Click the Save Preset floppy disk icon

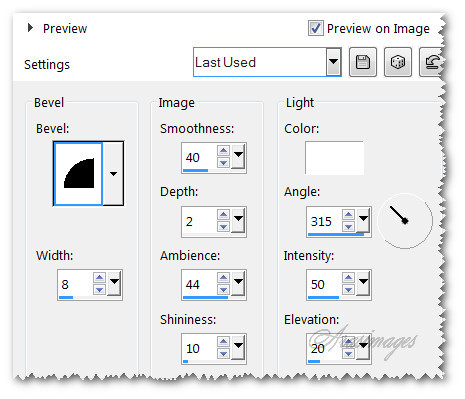[363, 62]
